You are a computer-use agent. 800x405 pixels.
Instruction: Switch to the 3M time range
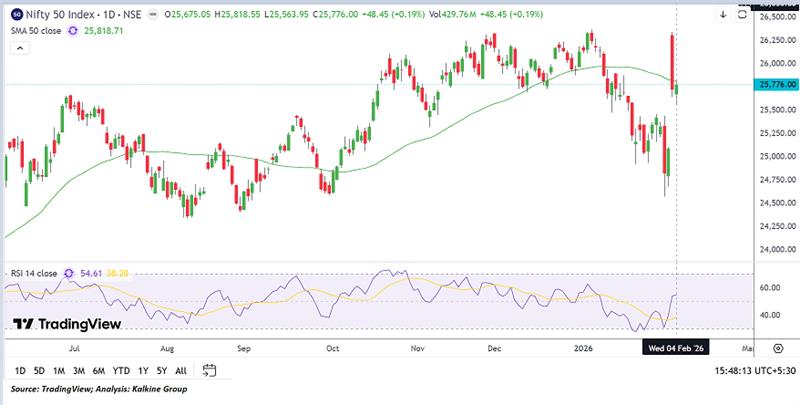tap(79, 371)
